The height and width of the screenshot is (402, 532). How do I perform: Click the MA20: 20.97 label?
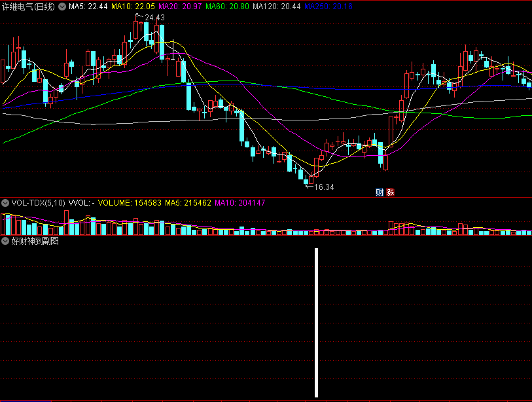[x=180, y=7]
